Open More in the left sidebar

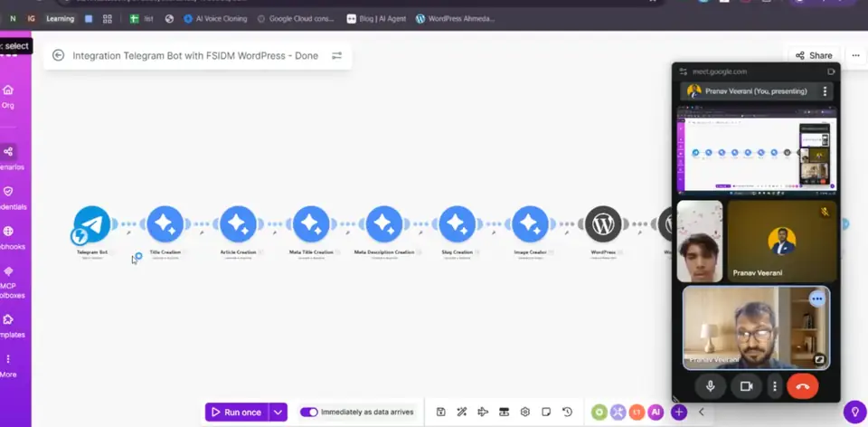(x=8, y=365)
